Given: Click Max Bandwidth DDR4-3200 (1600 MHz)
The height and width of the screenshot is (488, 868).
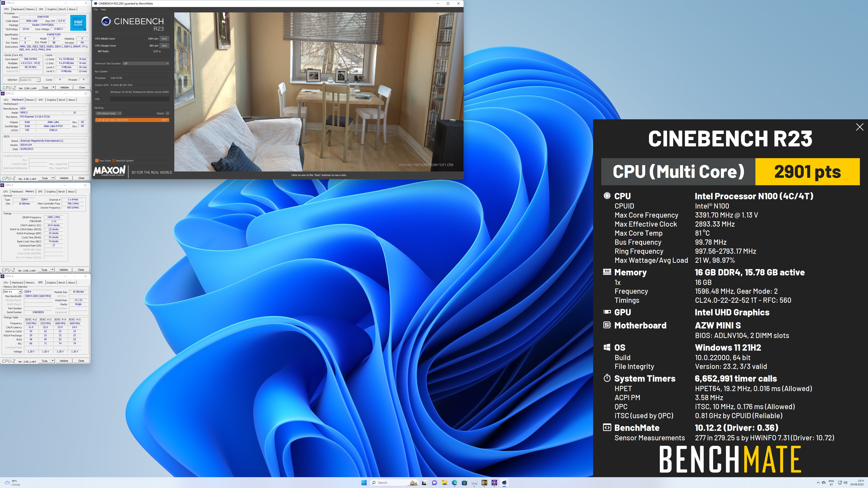Looking at the screenshot, I should tap(38, 296).
